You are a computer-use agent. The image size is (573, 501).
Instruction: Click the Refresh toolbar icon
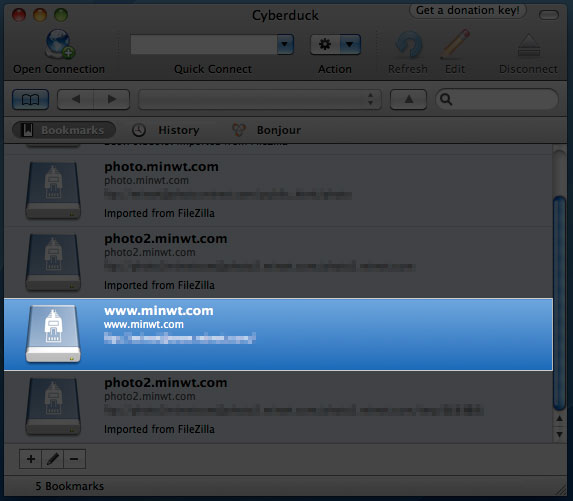(x=409, y=45)
